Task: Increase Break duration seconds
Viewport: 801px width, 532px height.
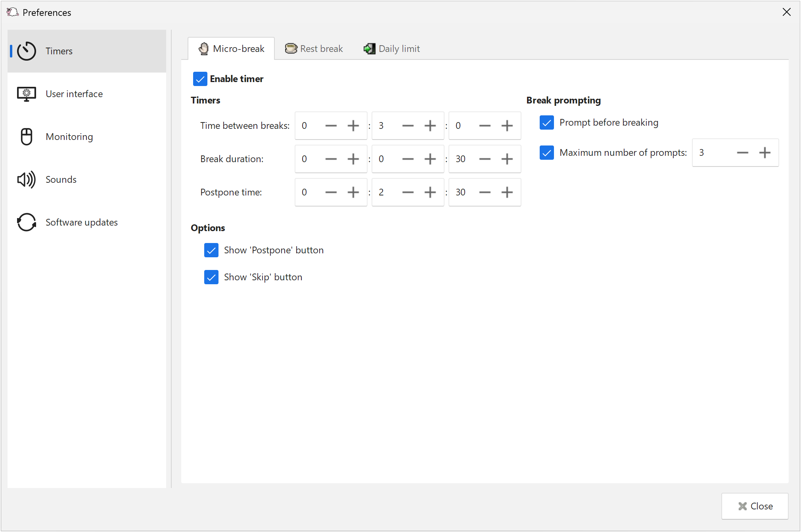Action: (x=507, y=159)
